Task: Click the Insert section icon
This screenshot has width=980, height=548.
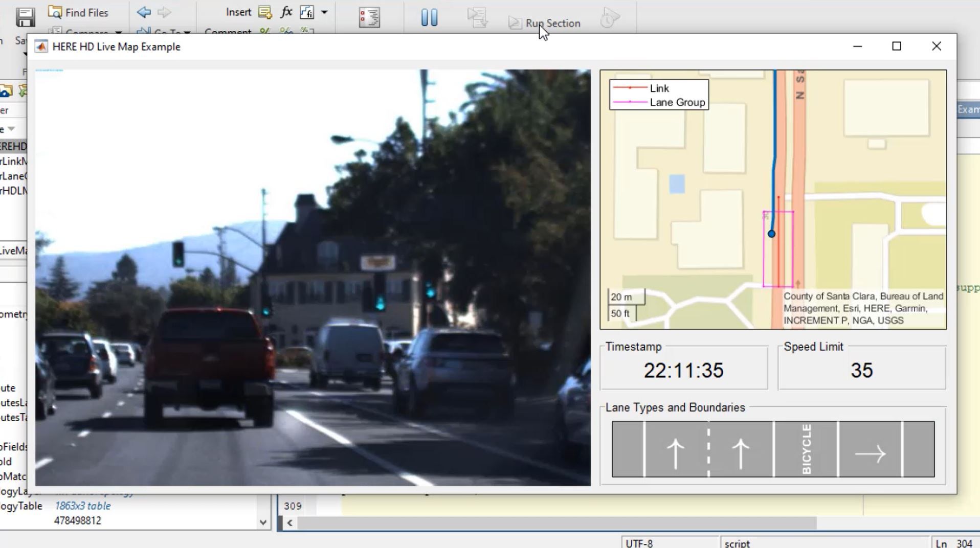Action: click(265, 12)
